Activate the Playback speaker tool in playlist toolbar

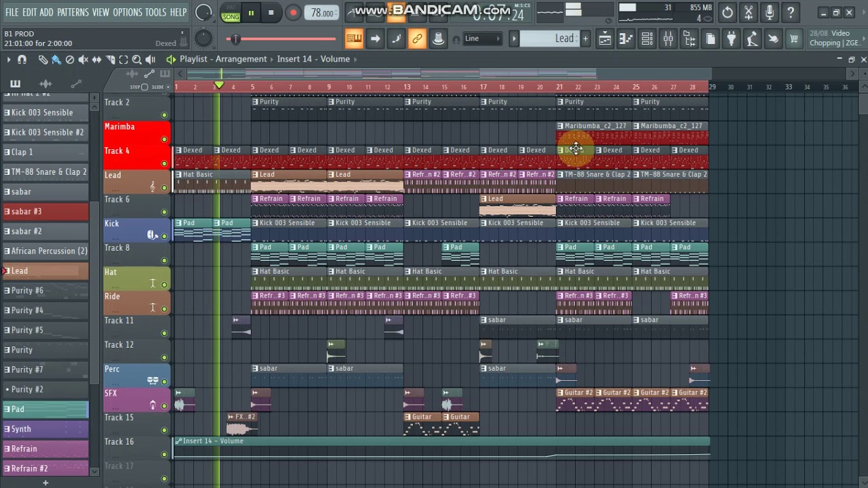coord(151,60)
